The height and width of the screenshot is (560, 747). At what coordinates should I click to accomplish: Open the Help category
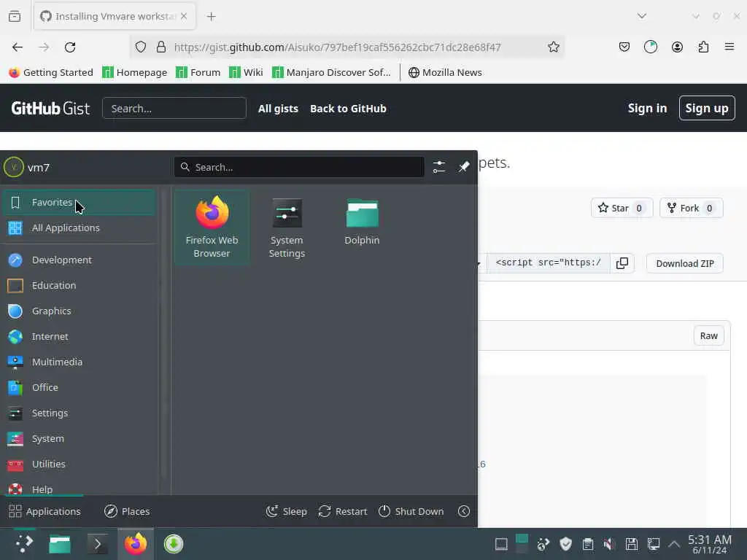[x=79, y=489]
